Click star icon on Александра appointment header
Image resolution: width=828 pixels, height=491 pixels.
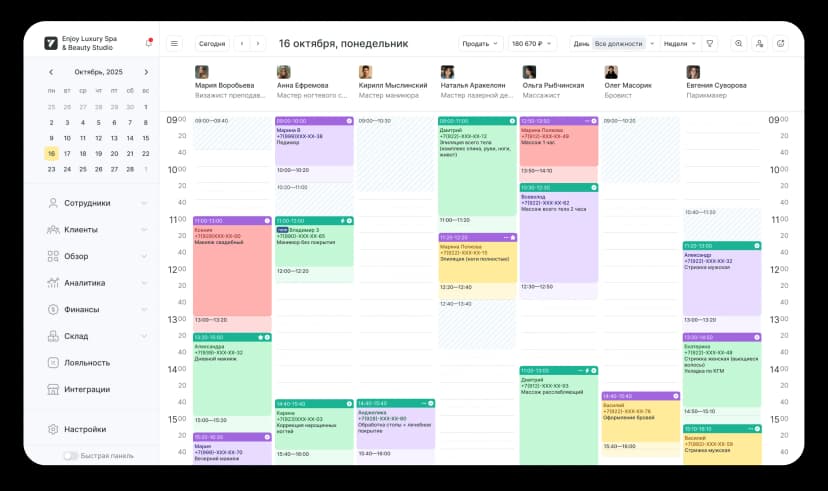tap(260, 337)
